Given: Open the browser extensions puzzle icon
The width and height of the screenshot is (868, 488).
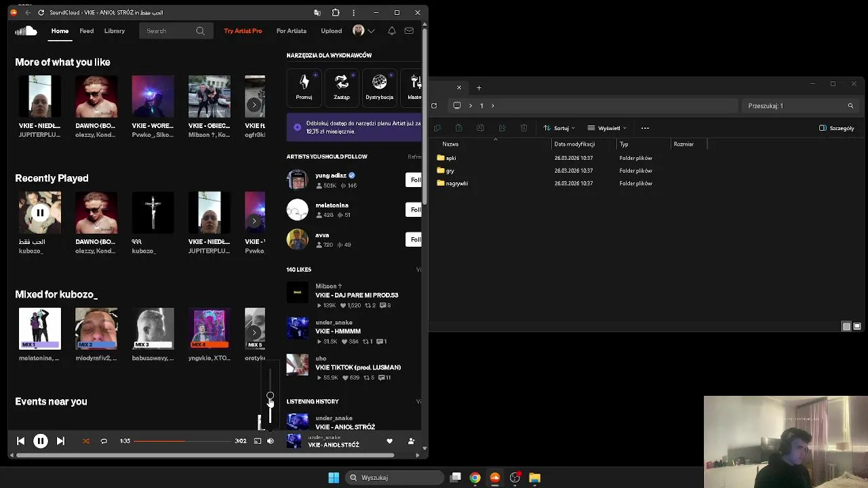Looking at the screenshot, I should click(x=335, y=12).
